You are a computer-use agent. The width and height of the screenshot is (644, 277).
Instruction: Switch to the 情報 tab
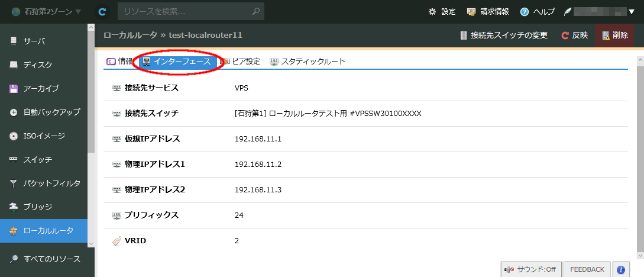click(119, 62)
